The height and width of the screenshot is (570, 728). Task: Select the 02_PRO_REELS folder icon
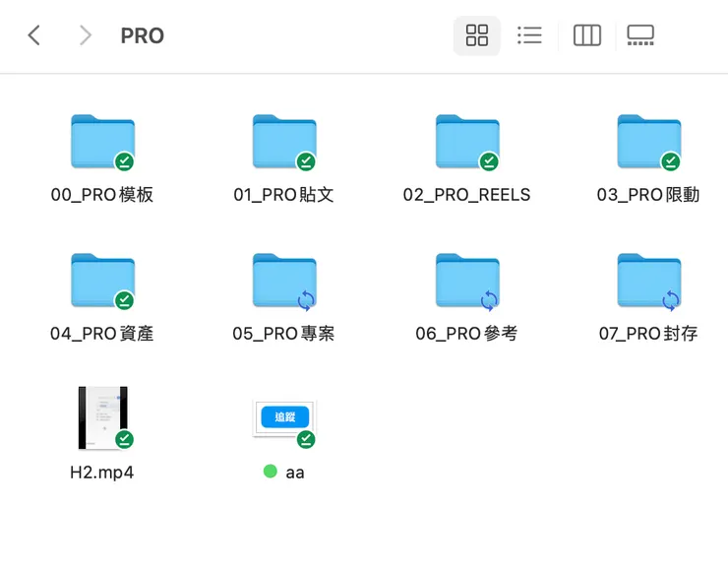pyautogui.click(x=467, y=141)
